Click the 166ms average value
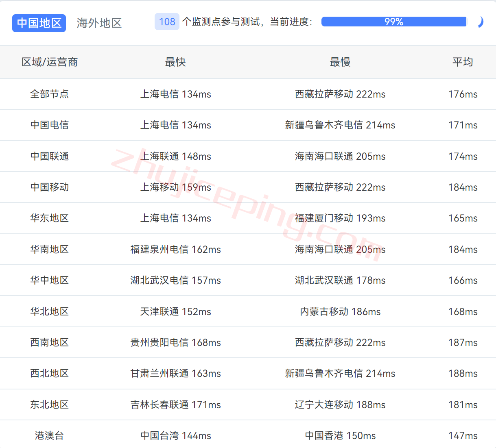496x448 pixels. click(463, 281)
